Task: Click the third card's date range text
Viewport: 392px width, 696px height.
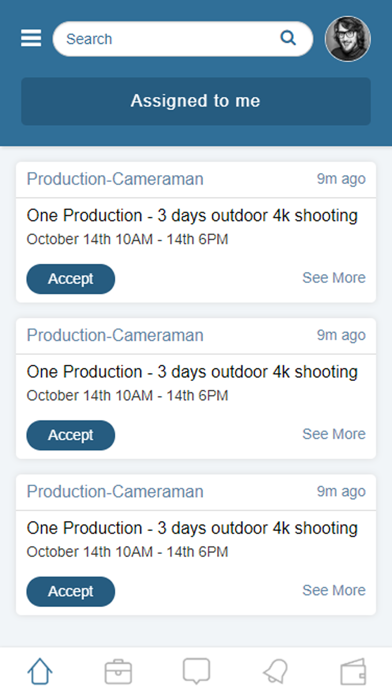Action: point(127,552)
